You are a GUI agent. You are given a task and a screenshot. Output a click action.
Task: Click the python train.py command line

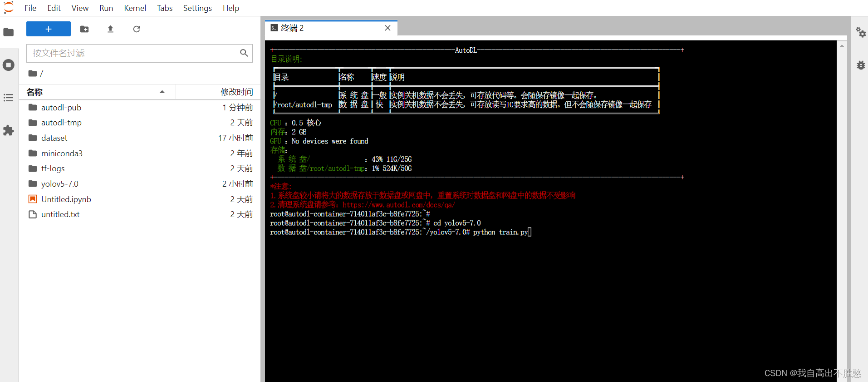401,232
